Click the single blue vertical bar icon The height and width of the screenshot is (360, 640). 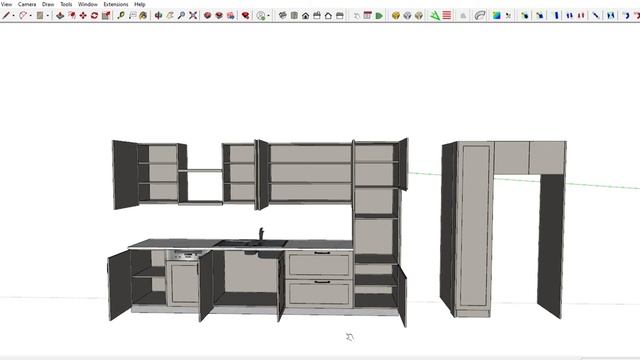tap(556, 16)
